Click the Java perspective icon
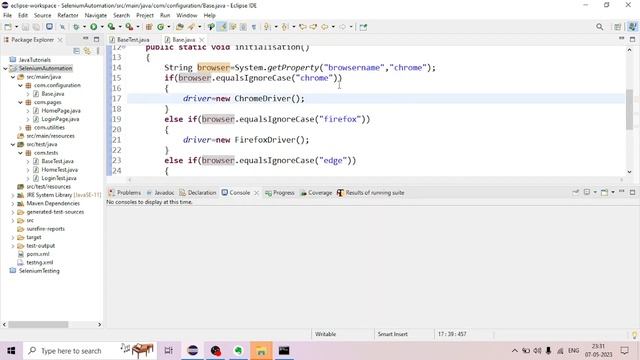 coord(632,27)
